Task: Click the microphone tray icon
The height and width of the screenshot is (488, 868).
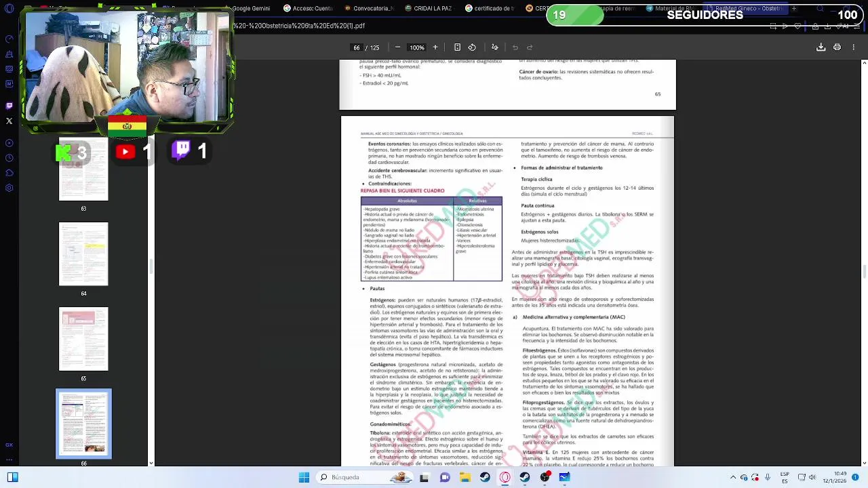Action: pyautogui.click(x=768, y=477)
